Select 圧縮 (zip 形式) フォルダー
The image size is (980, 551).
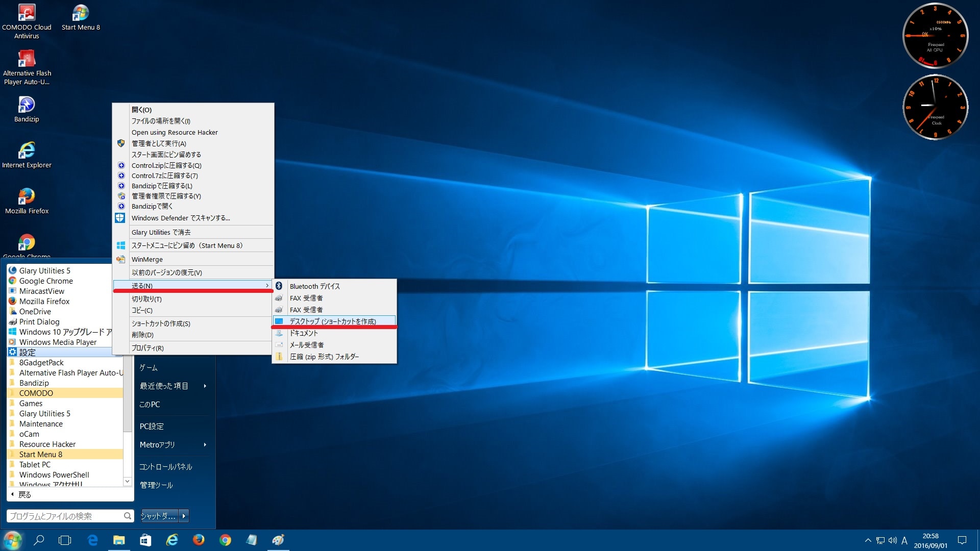[x=334, y=357]
